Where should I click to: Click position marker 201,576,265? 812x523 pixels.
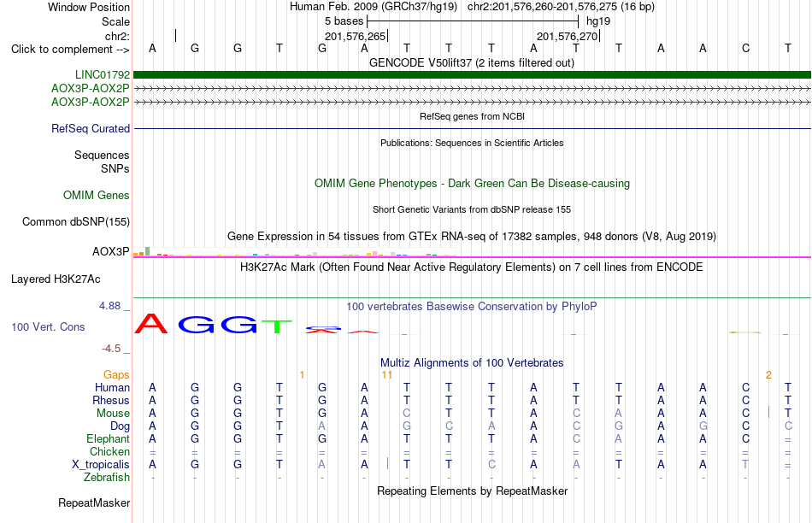coord(356,36)
